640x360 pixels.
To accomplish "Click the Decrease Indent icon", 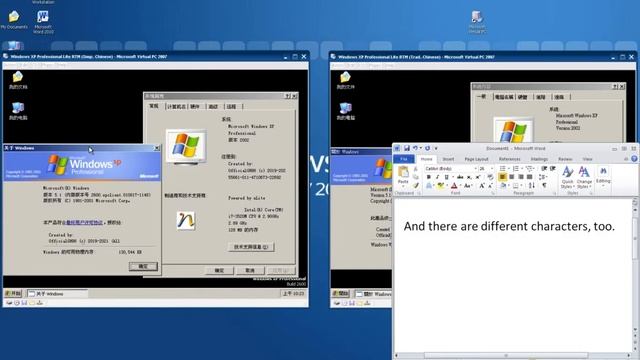I will [544, 169].
